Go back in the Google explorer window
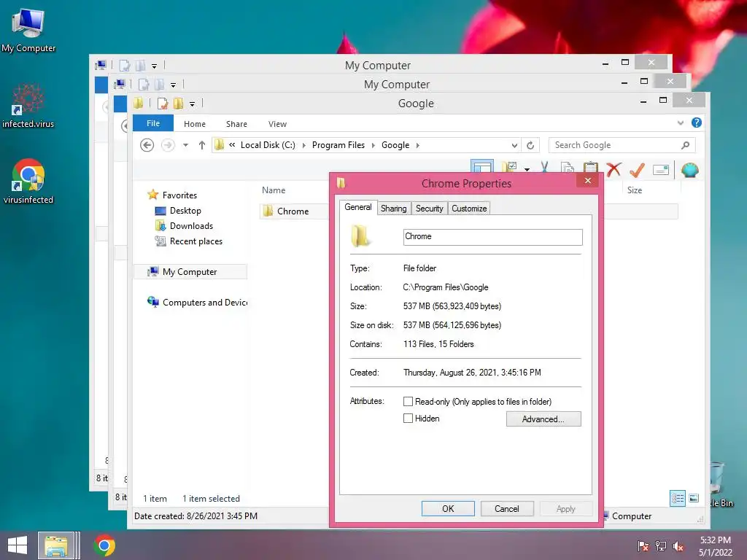This screenshot has width=747, height=560. [x=147, y=145]
